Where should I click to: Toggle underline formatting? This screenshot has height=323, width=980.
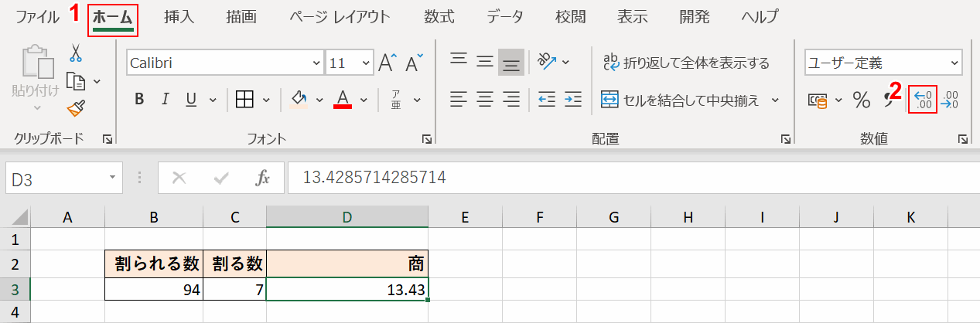pos(190,99)
